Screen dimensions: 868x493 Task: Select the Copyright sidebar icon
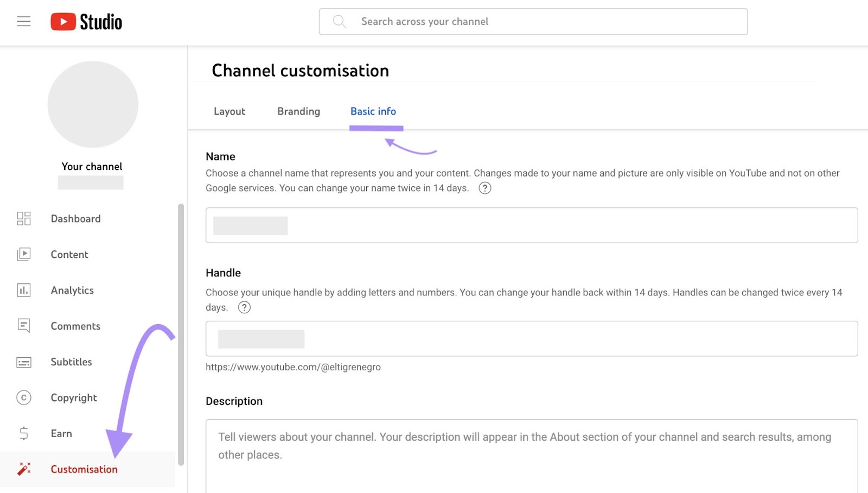(x=24, y=397)
